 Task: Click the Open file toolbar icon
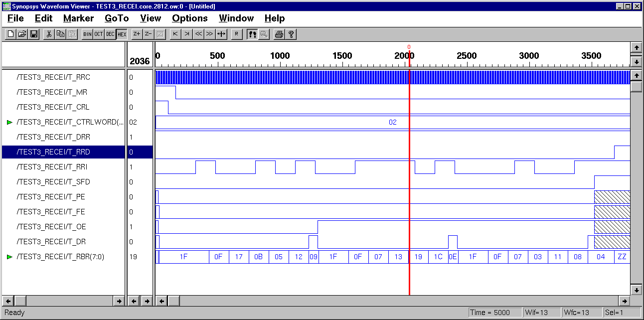coord(22,34)
